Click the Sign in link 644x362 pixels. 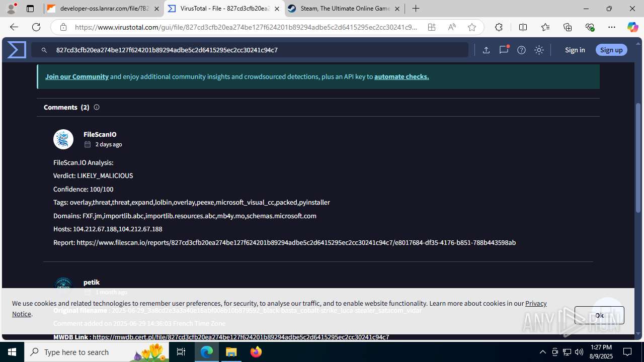click(575, 50)
